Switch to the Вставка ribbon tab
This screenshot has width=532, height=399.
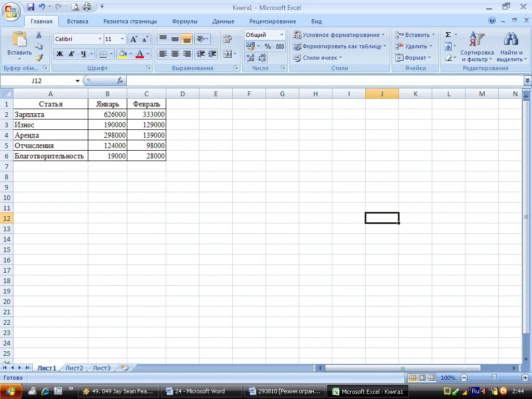77,21
